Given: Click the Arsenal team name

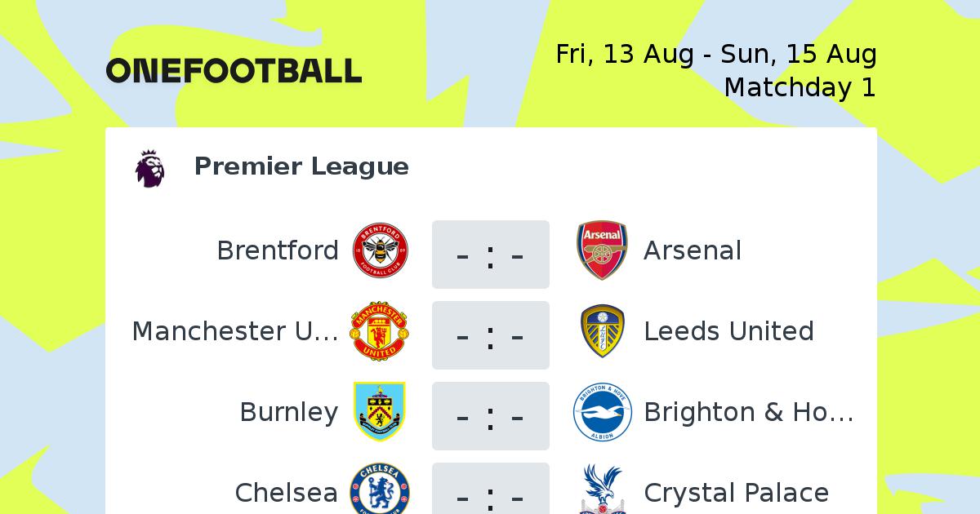Looking at the screenshot, I should 693,250.
